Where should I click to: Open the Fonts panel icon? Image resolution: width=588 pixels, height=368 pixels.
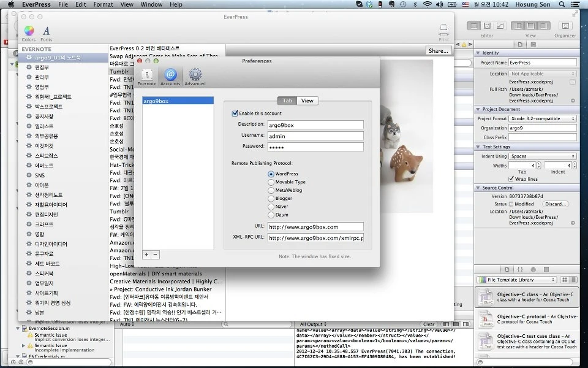coord(46,31)
